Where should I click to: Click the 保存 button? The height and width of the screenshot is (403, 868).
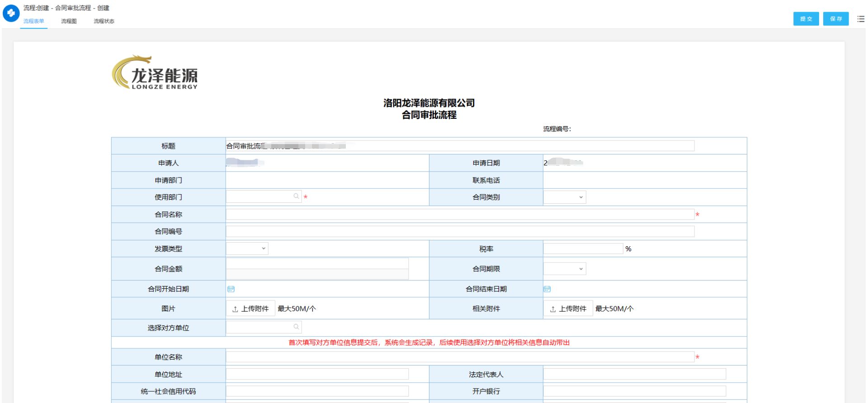(x=835, y=19)
